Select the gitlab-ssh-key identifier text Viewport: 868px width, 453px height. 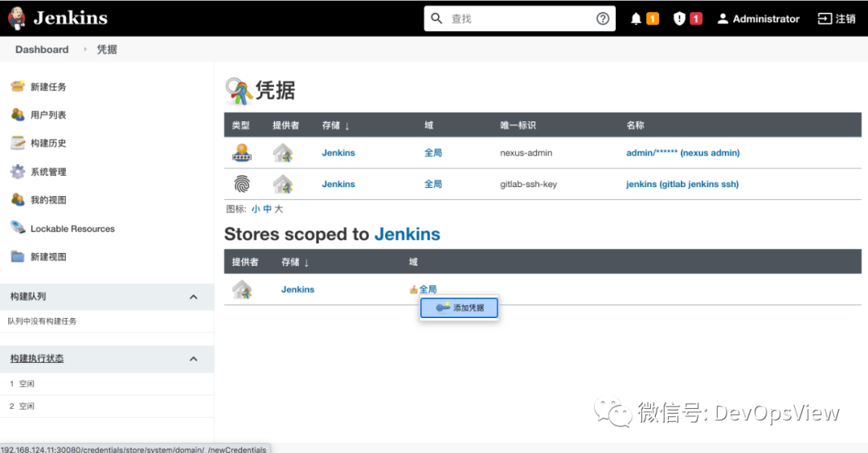pos(528,184)
